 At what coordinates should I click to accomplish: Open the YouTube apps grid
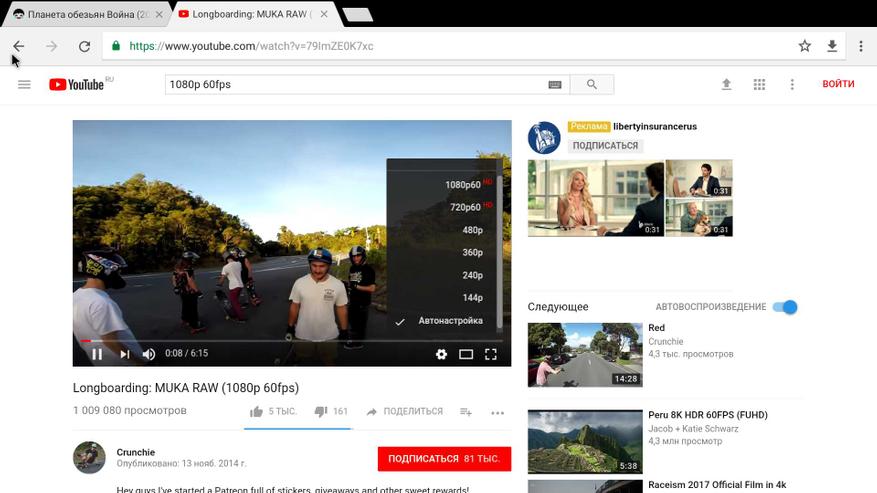click(759, 85)
